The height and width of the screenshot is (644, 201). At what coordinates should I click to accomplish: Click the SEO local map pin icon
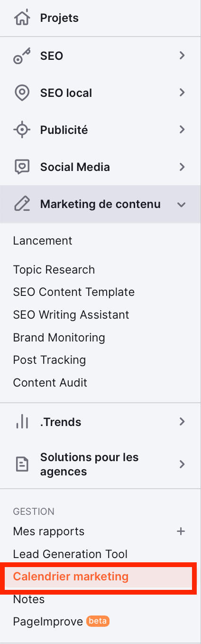pos(22,93)
